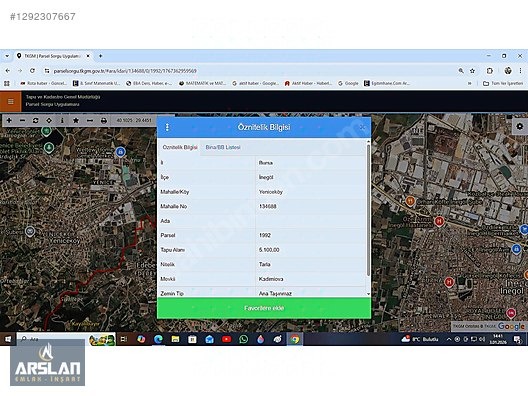The image size is (528, 396).
Task: Click the İlçe value İnegöl
Action: (x=266, y=177)
